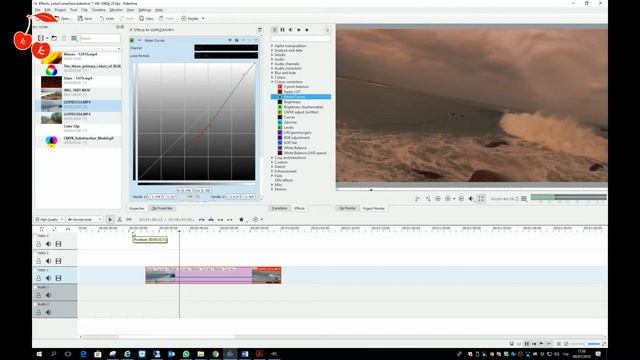This screenshot has height=360, width=640.
Task: Open the Settings menu
Action: tap(144, 10)
